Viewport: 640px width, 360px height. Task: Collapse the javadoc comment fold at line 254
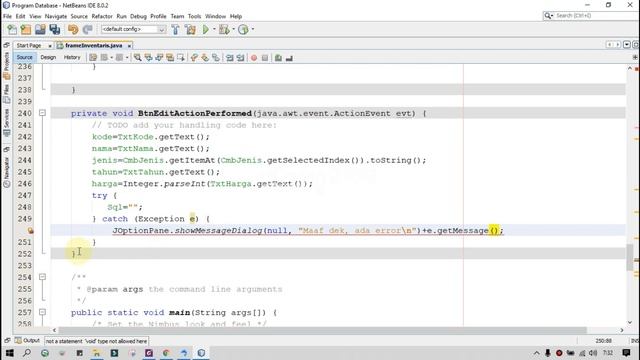tap(42, 277)
